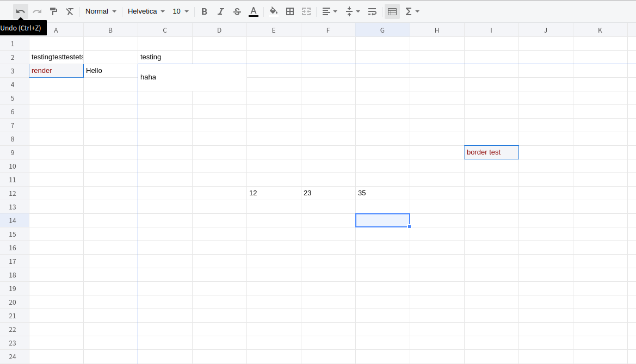This screenshot has width=636, height=364.
Task: Select the format painter tool
Action: coord(53,11)
